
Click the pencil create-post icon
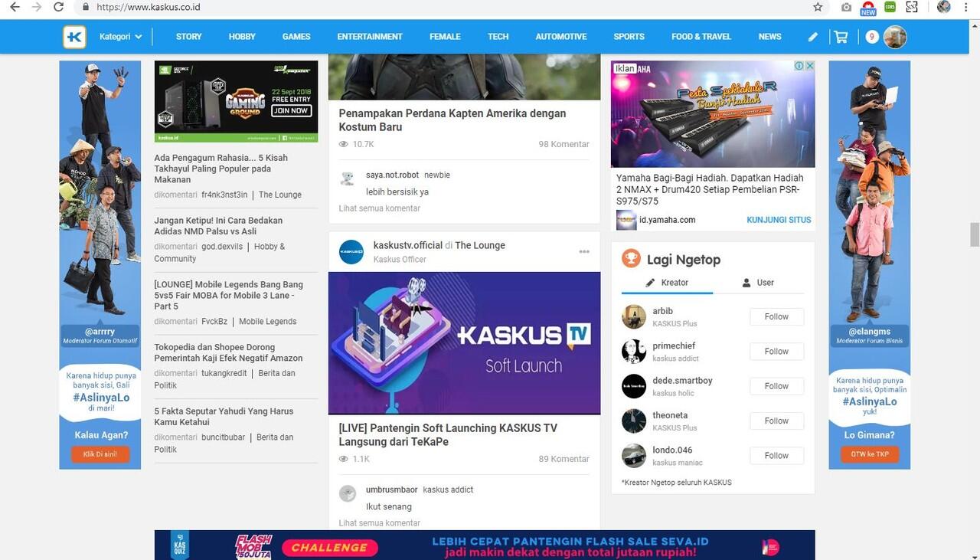pos(813,37)
